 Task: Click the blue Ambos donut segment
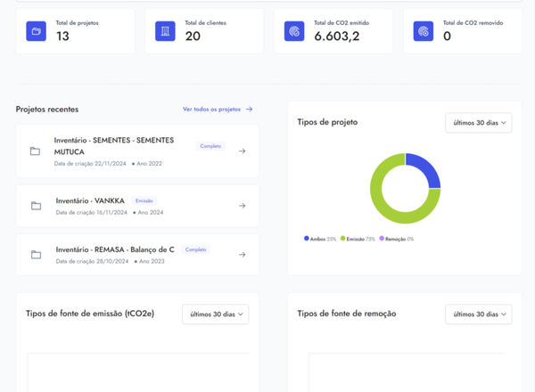click(426, 168)
